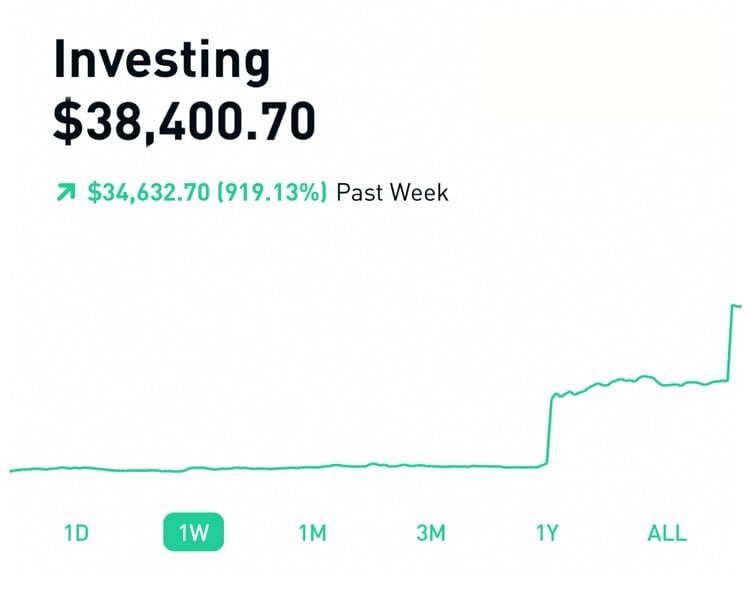Click the green upward trend arrow icon
The width and height of the screenshot is (750, 600).
(x=65, y=192)
